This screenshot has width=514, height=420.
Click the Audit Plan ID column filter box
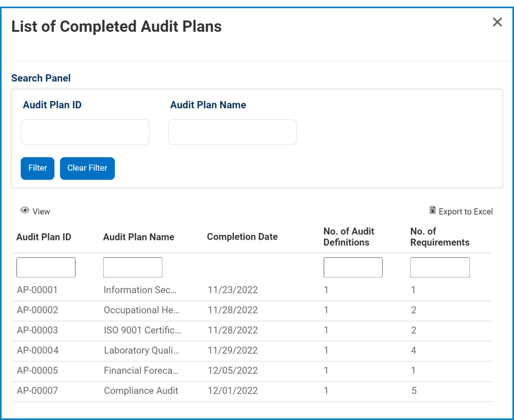pos(46,267)
